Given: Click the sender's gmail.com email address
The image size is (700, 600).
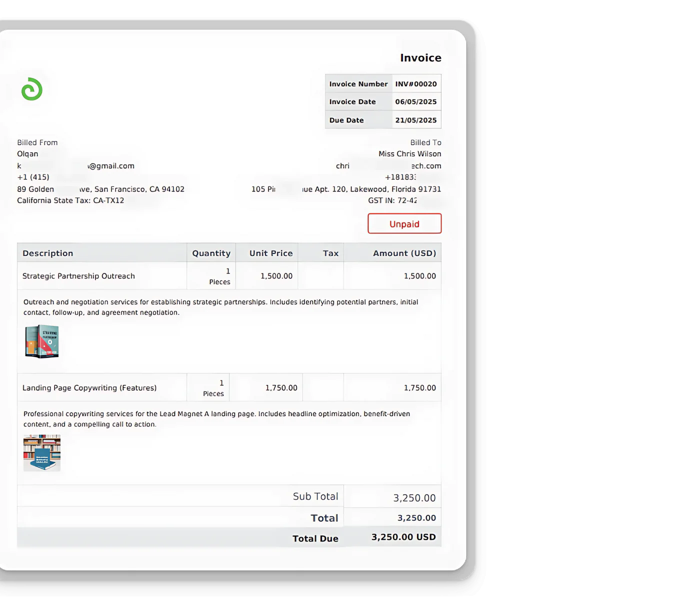Looking at the screenshot, I should [x=110, y=166].
